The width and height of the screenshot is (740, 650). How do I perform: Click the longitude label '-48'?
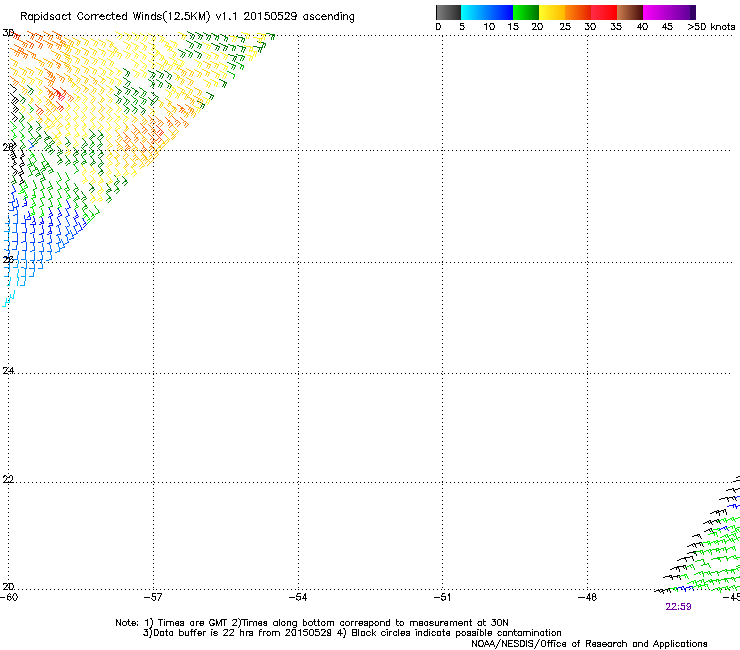[x=587, y=597]
